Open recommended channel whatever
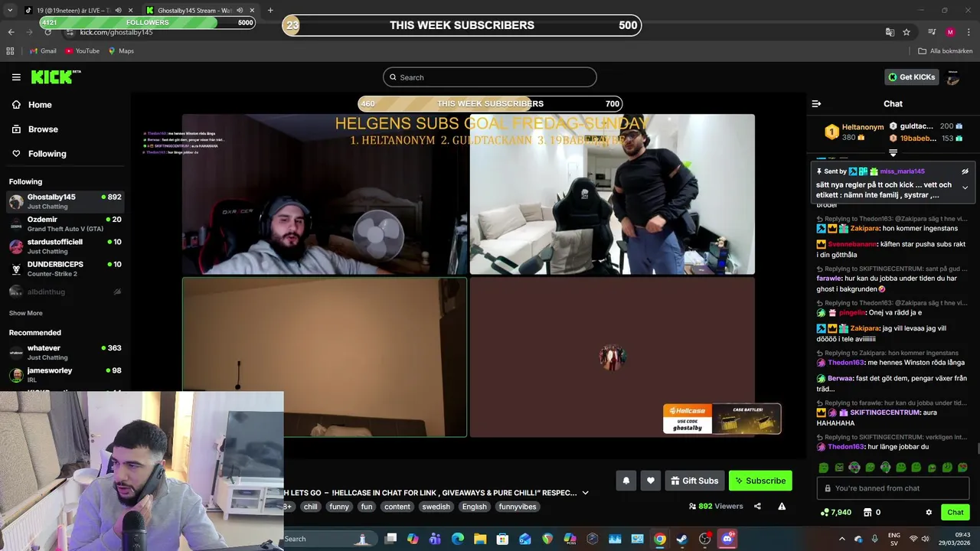This screenshot has height=551, width=980. (65, 353)
